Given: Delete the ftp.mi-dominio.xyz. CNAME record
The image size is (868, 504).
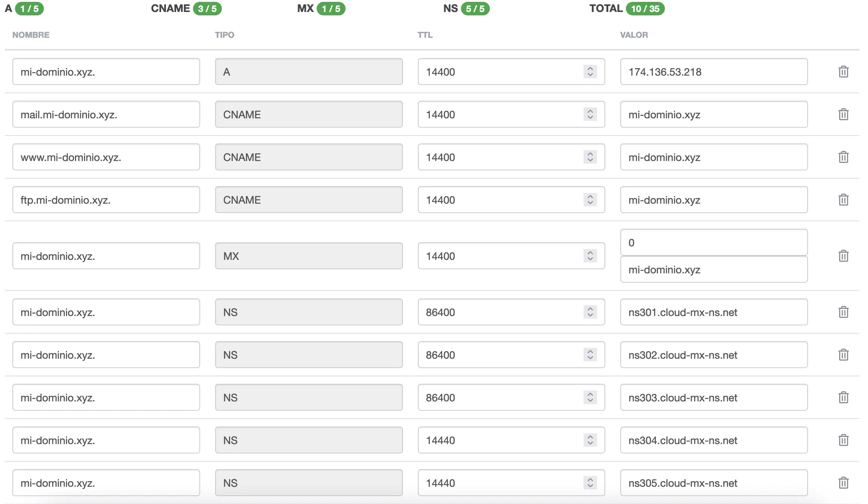Looking at the screenshot, I should 843,200.
